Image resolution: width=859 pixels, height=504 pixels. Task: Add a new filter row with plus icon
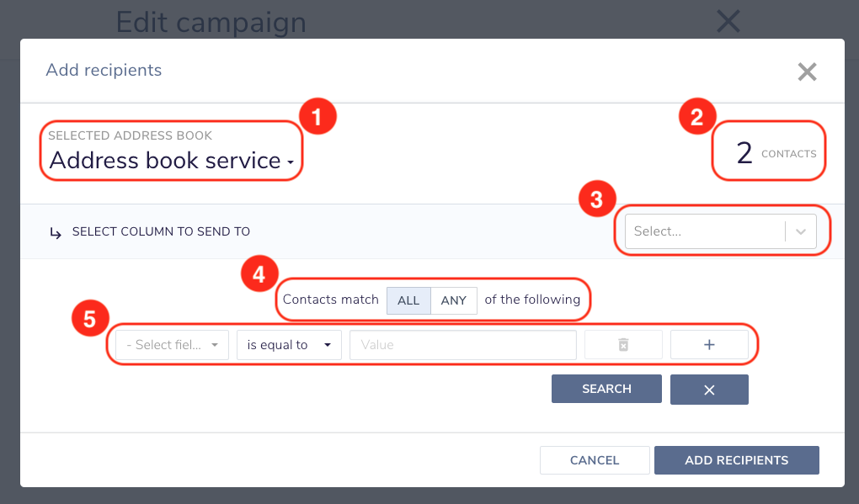[x=709, y=345]
